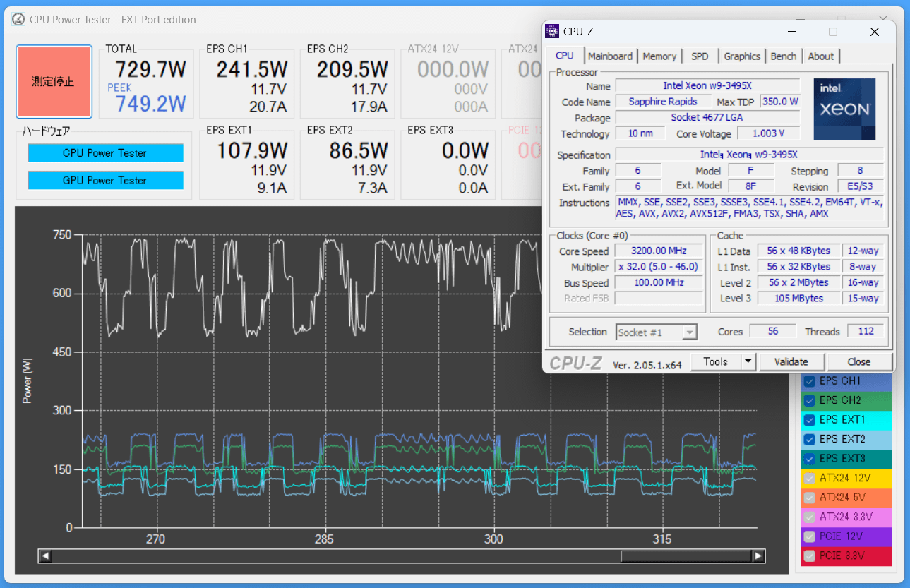Open the CPU tab in CPU-Z

pyautogui.click(x=565, y=56)
